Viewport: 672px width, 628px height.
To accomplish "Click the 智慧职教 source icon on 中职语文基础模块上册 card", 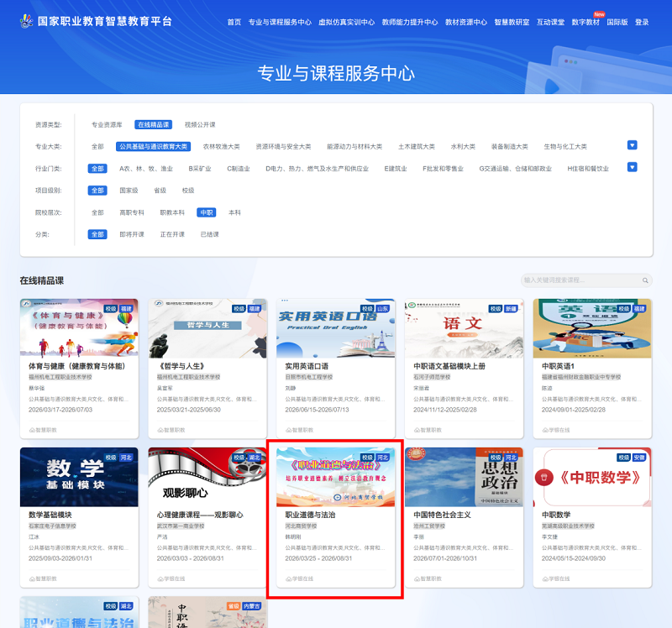I will 417,430.
